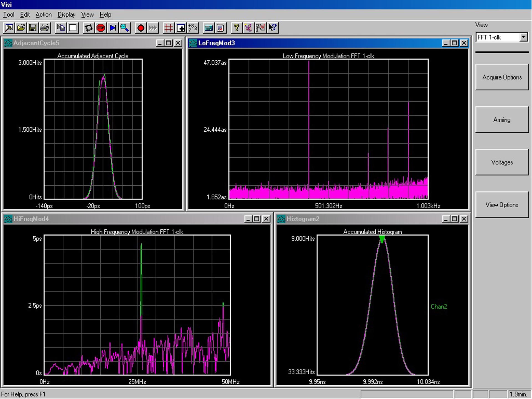Click the red record circle icon
Viewport: 532px width, 399px height.
click(x=141, y=28)
